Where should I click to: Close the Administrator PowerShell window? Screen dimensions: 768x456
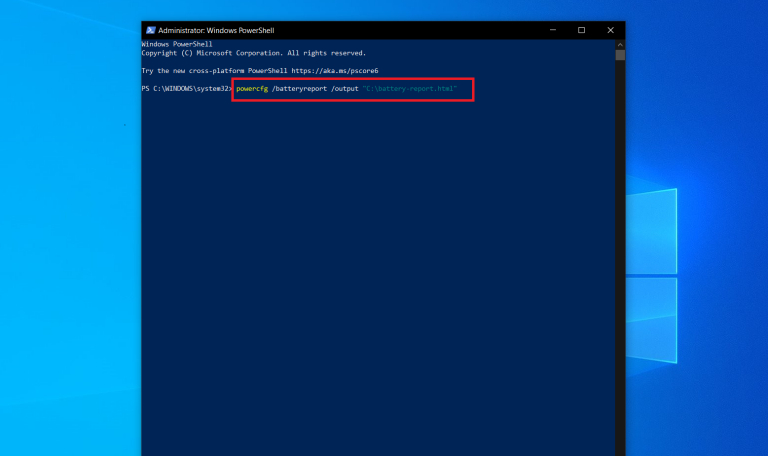point(610,30)
